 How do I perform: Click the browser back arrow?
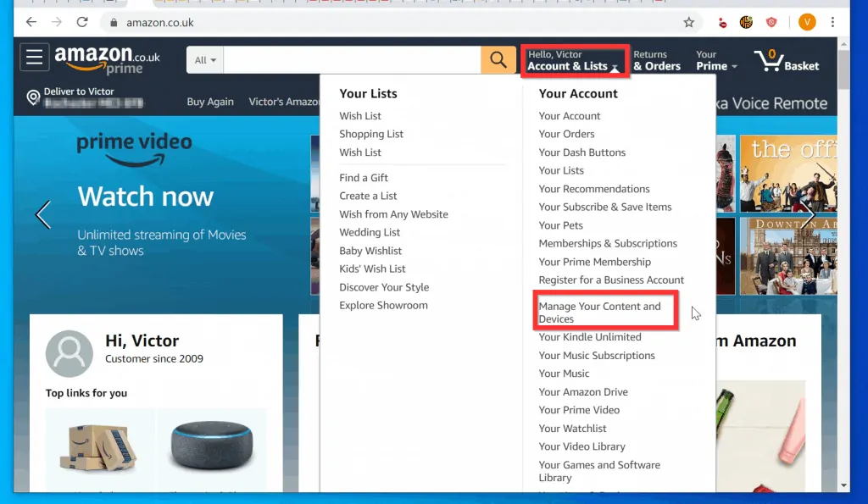tap(31, 21)
